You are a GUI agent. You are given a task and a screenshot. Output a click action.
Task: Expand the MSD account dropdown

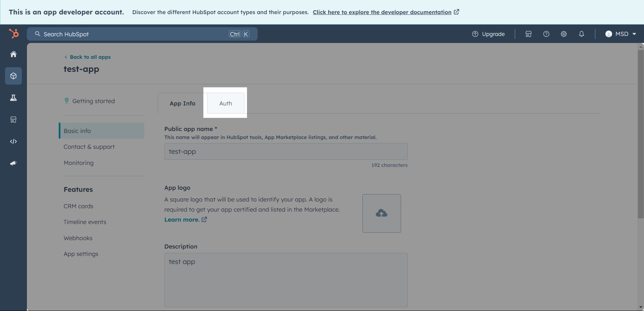[x=621, y=34]
